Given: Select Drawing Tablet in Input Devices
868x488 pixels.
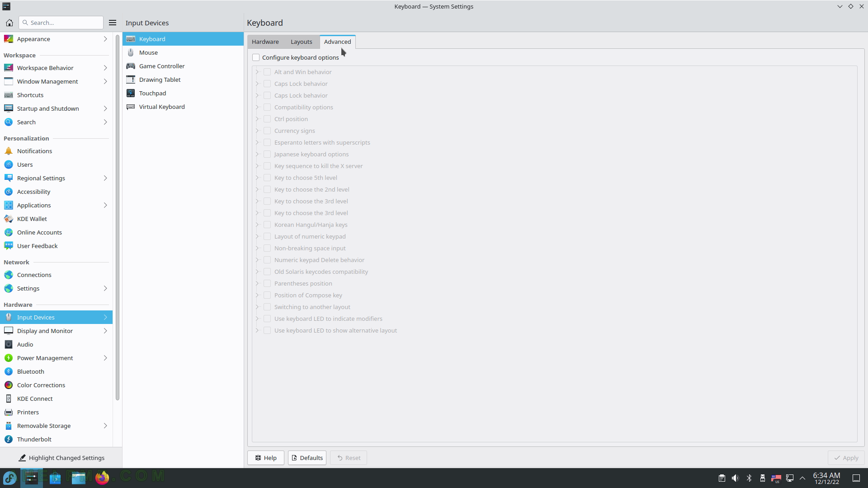Looking at the screenshot, I should 183,80.
